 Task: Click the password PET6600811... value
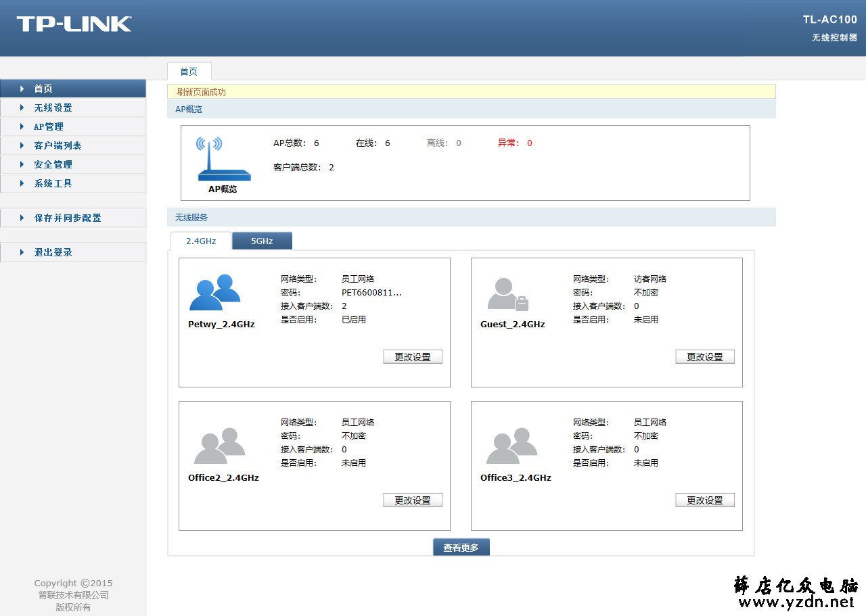click(x=371, y=293)
